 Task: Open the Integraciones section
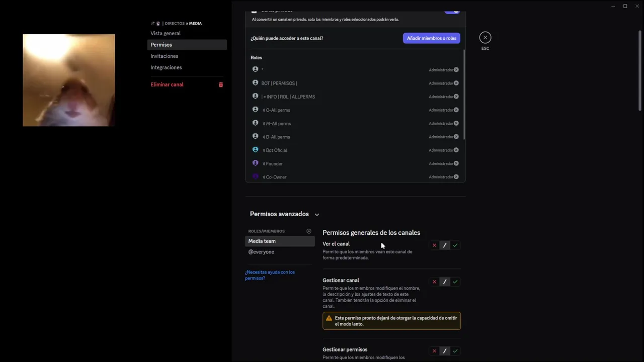166,68
